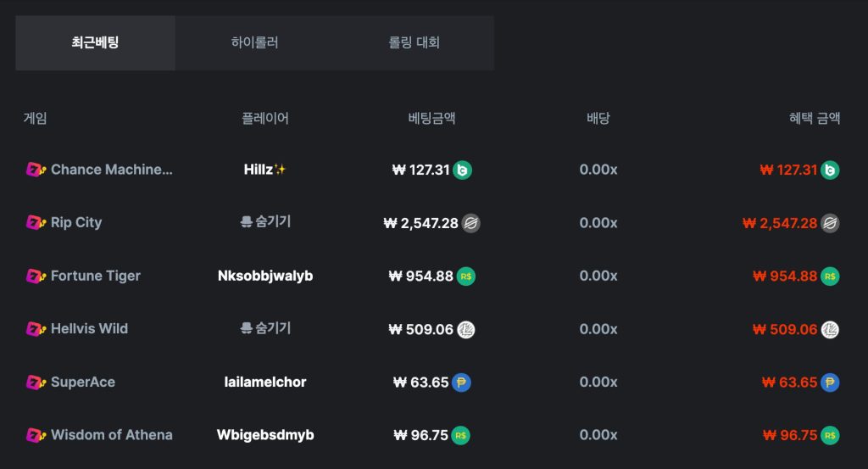This screenshot has height=469, width=868.
Task: Click the hidden-player icon in Rip City row
Action: coord(247,222)
